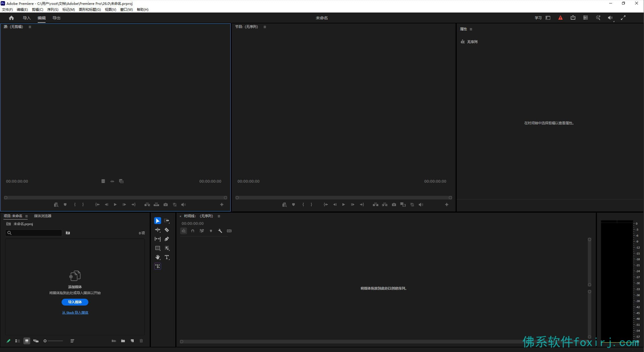Play in the Source monitor
644x352 pixels.
115,205
